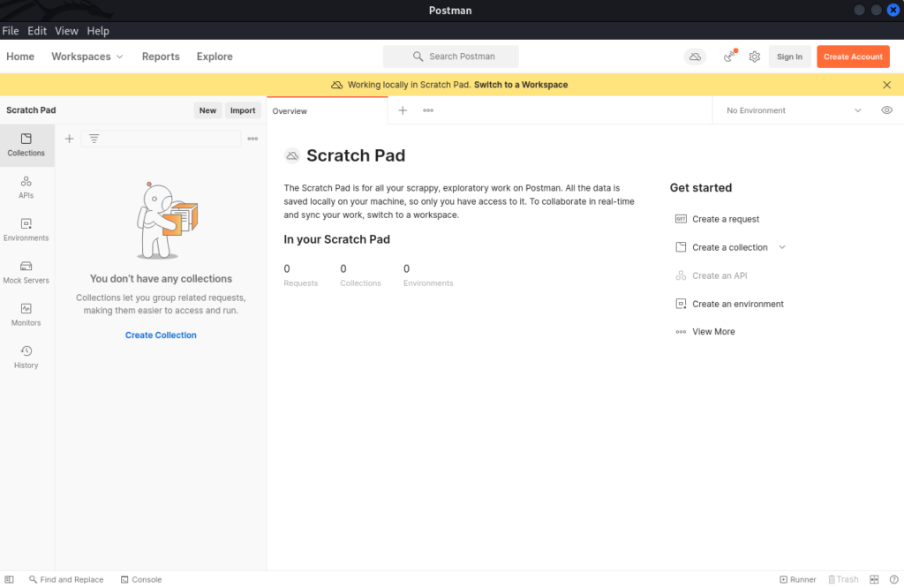
Task: Open the Environments sidebar section
Action: point(26,230)
